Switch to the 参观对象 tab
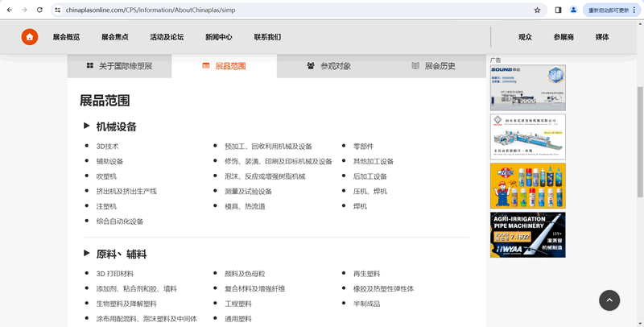The image size is (644, 327). 328,66
